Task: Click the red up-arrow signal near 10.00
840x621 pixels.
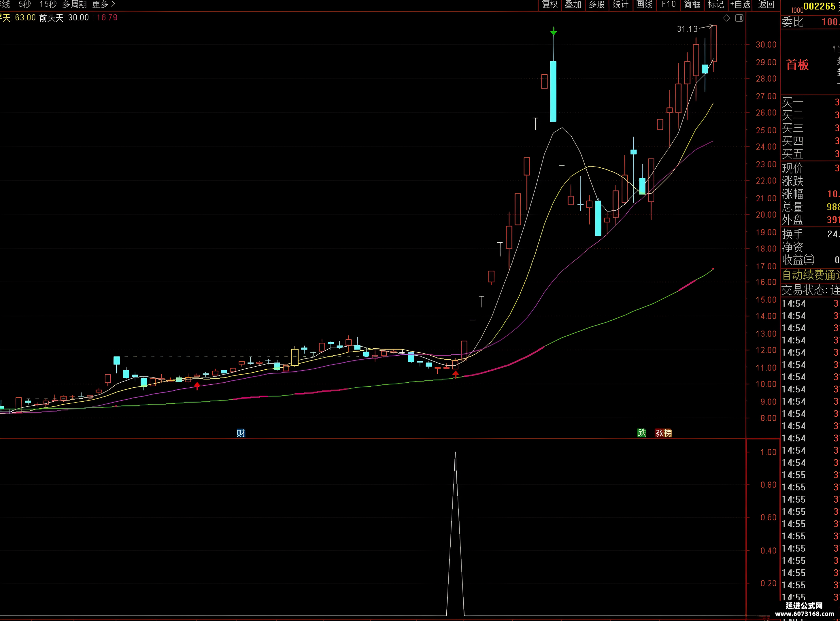Action: tap(455, 374)
